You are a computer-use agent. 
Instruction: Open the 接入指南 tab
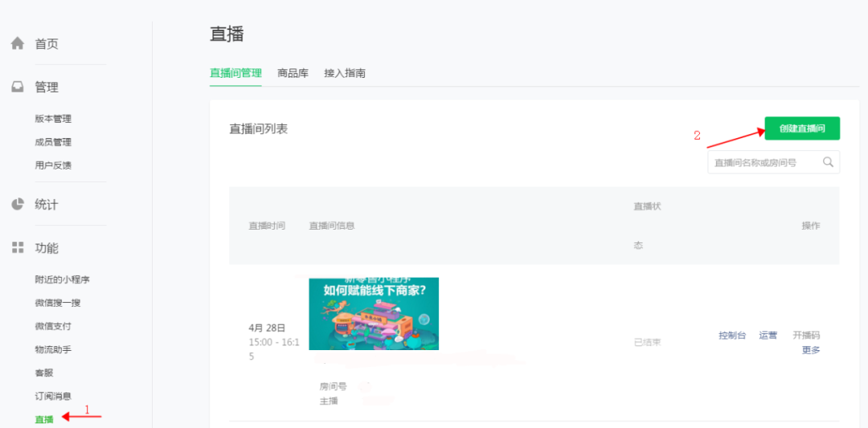(x=345, y=73)
